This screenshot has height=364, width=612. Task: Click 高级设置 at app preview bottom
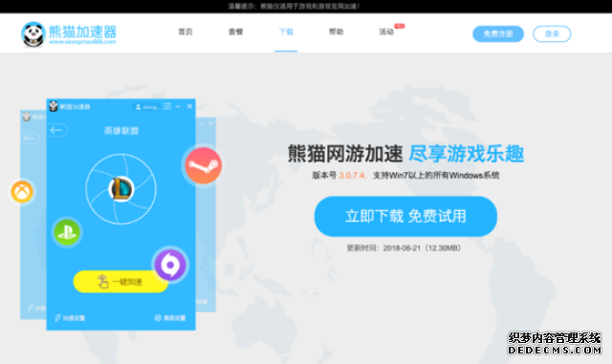pos(170,318)
